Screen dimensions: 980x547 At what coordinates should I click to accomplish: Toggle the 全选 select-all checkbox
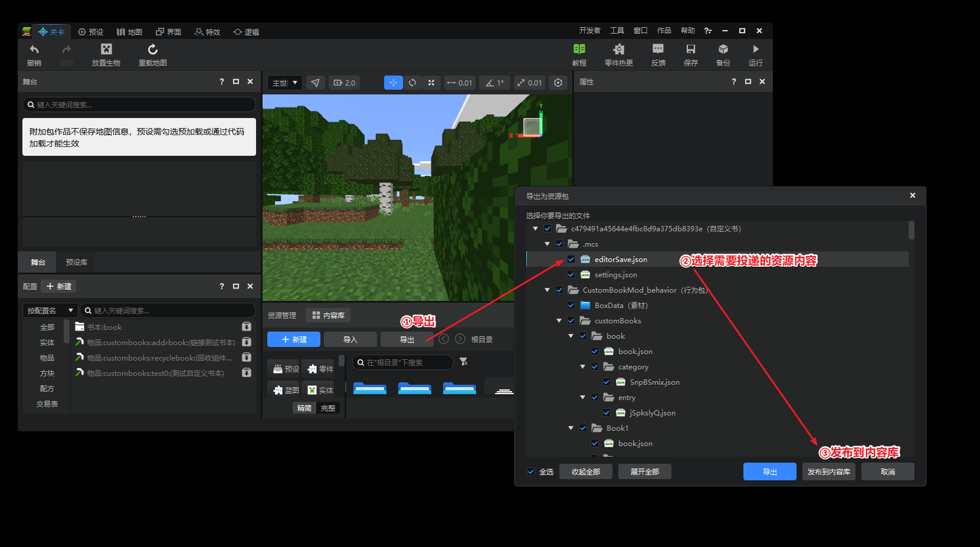[x=531, y=471]
